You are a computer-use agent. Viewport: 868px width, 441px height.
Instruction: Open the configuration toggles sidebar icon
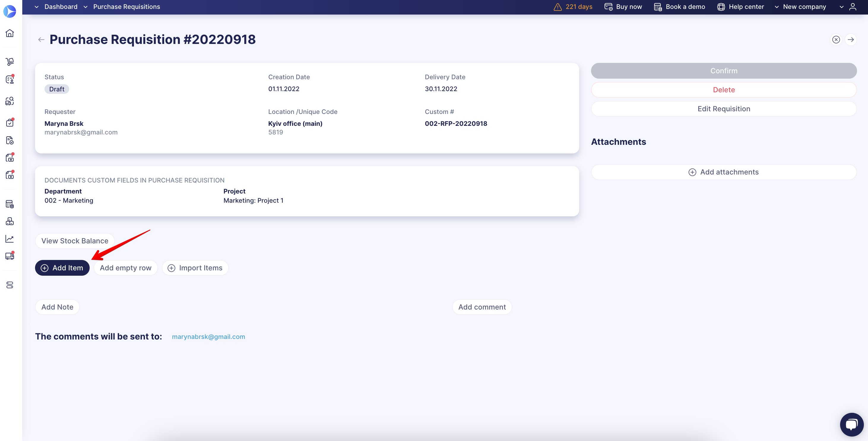pos(10,285)
